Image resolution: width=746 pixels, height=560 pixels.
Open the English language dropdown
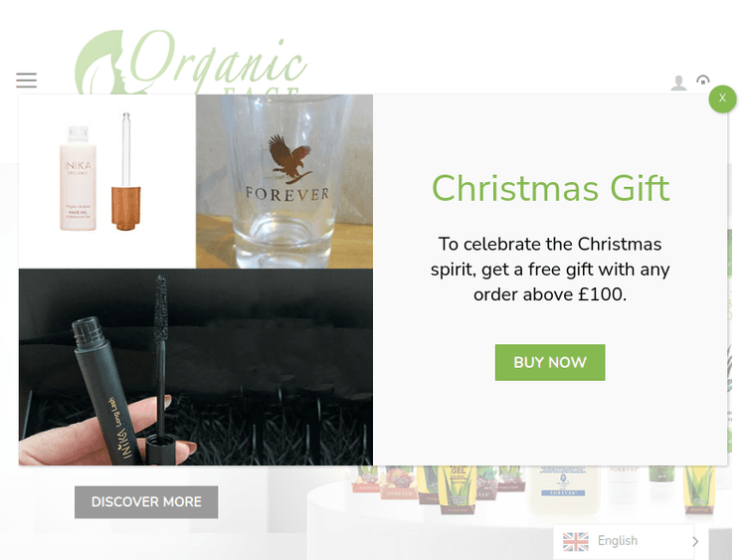coord(624,541)
